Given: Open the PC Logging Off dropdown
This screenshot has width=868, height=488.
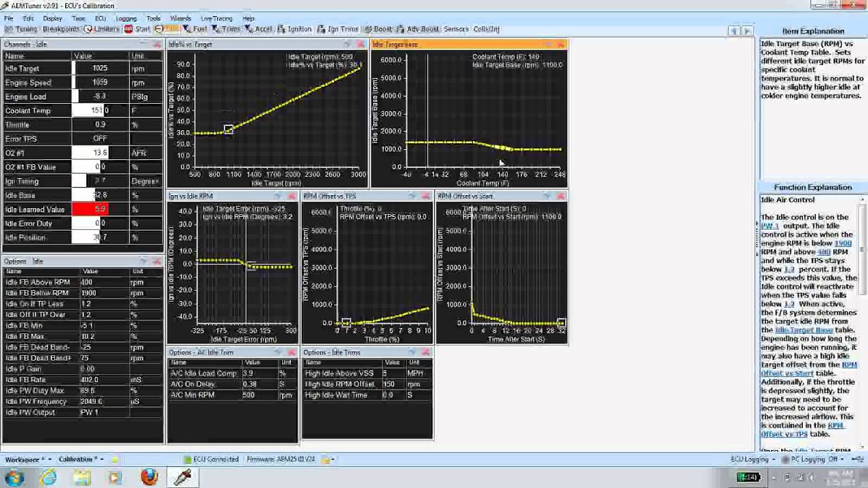Looking at the screenshot, I should [814, 460].
